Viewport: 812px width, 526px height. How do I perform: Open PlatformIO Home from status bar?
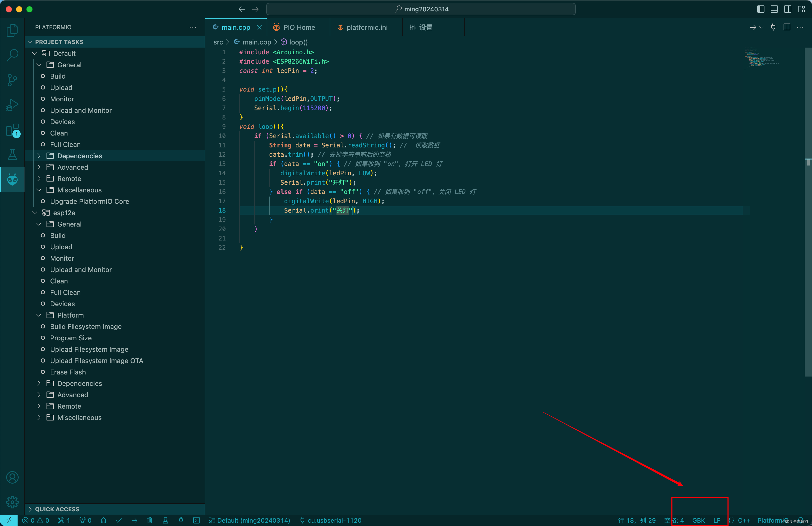pos(103,520)
